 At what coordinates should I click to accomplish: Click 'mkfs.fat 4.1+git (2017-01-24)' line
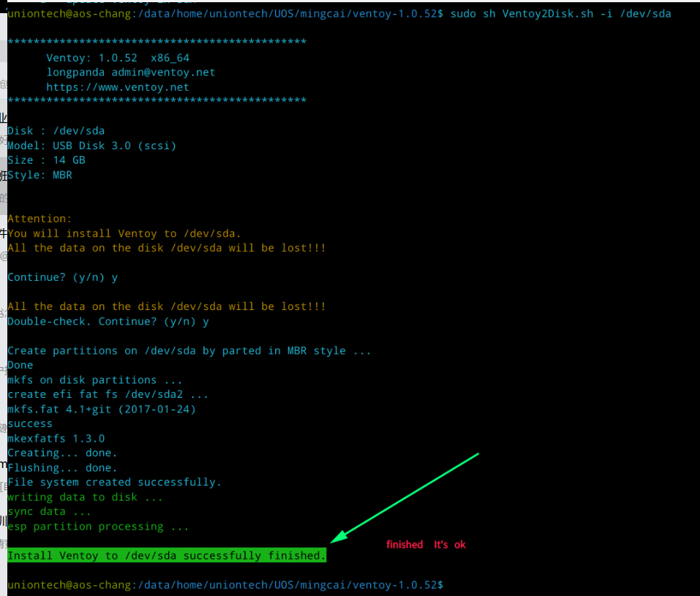[x=102, y=410]
